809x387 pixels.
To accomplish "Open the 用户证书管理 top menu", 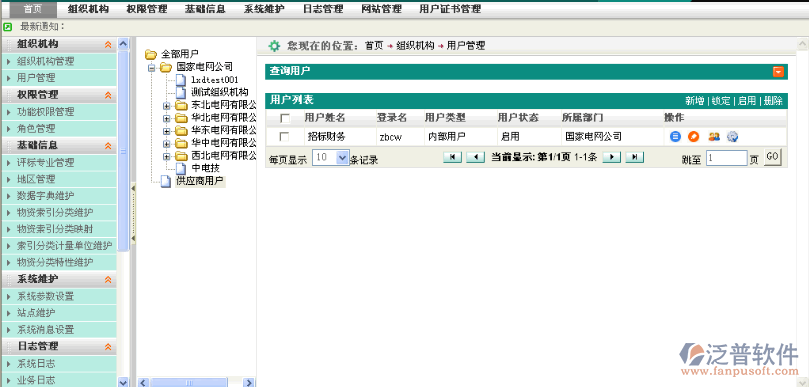I will pos(450,9).
